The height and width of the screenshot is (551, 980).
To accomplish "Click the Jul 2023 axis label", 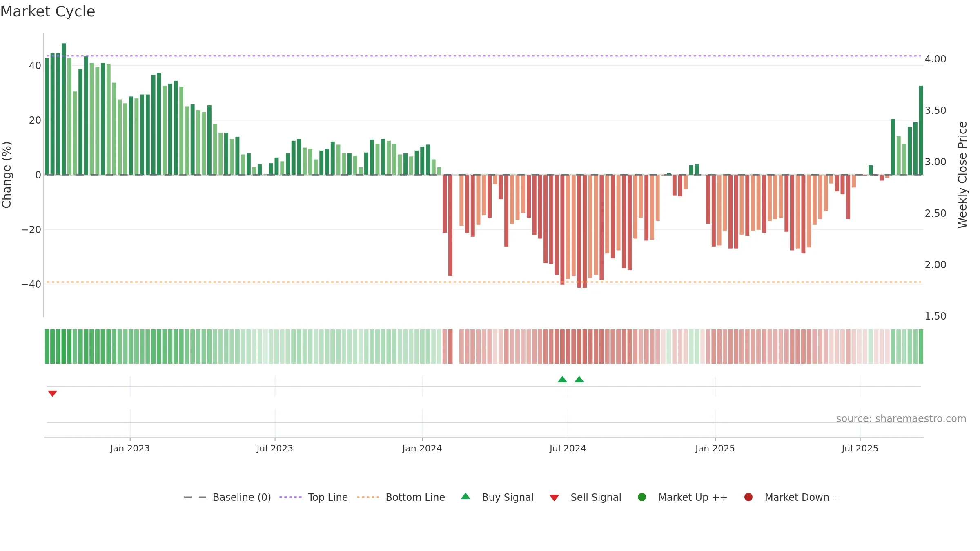I will coord(275,448).
